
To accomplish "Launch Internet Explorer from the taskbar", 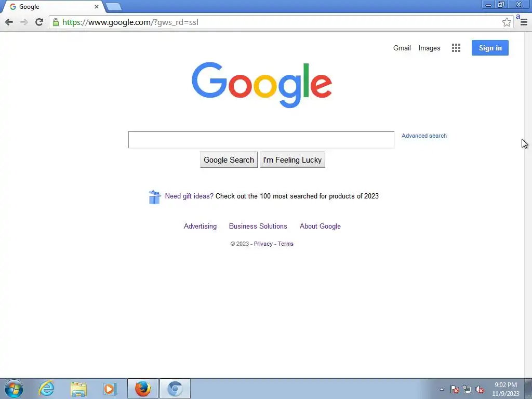I will [x=46, y=389].
